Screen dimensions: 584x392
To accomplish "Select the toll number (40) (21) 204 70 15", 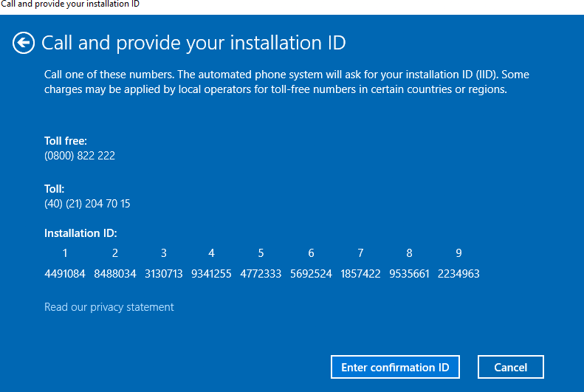I will (87, 204).
